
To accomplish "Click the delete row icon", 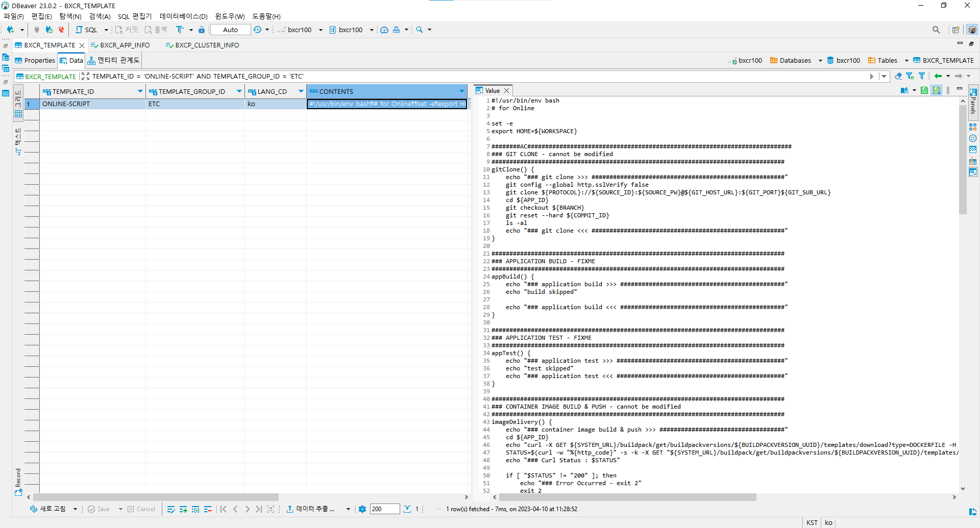I will [x=208, y=509].
